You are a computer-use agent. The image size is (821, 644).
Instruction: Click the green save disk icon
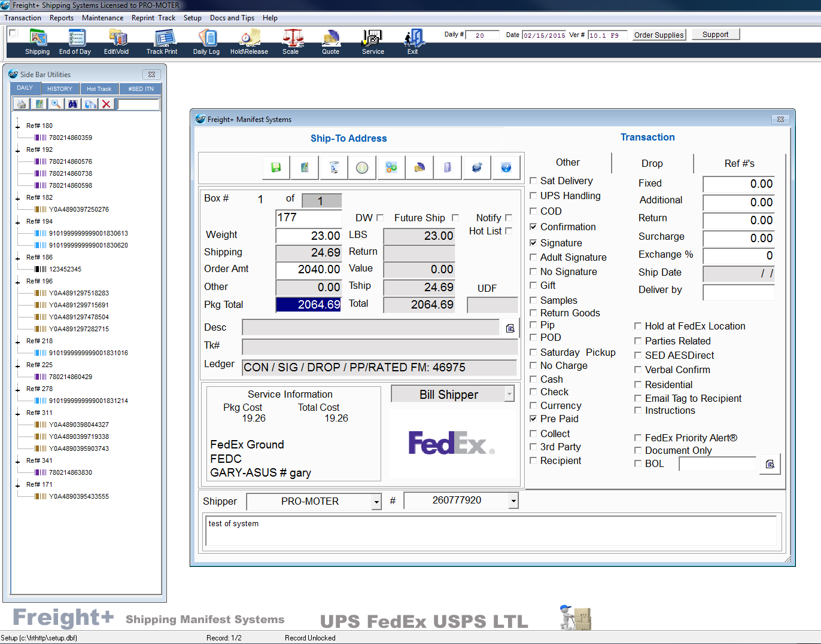pos(276,167)
